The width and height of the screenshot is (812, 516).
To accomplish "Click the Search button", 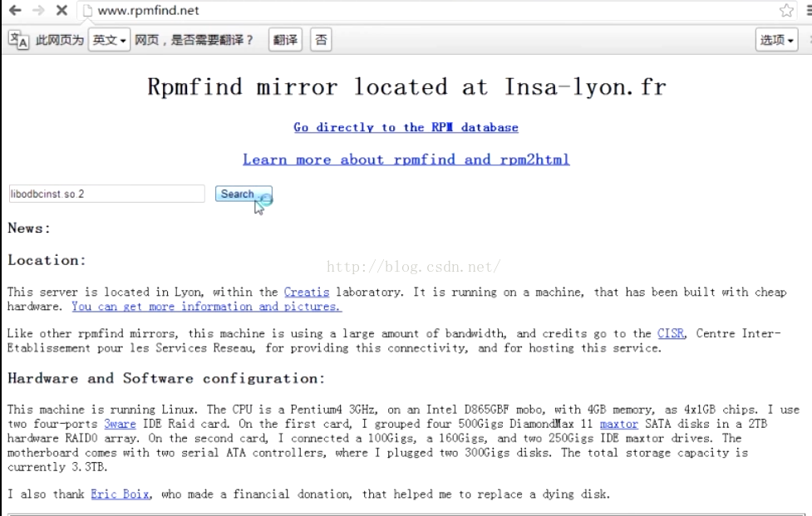I will (x=244, y=194).
